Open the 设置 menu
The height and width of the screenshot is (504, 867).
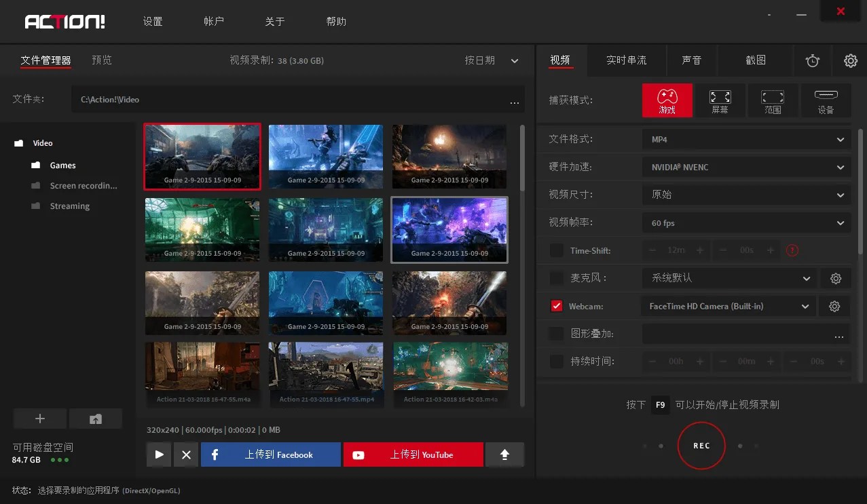[x=153, y=22]
